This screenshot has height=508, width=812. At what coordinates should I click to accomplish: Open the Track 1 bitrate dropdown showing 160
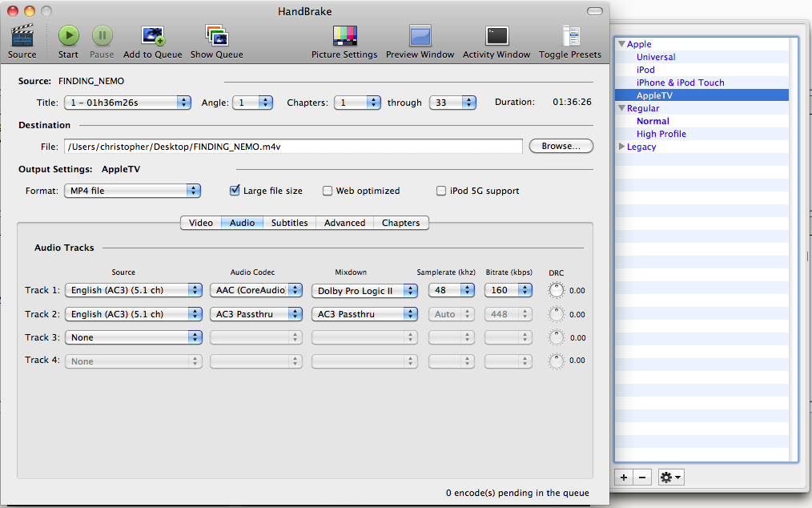click(x=508, y=290)
